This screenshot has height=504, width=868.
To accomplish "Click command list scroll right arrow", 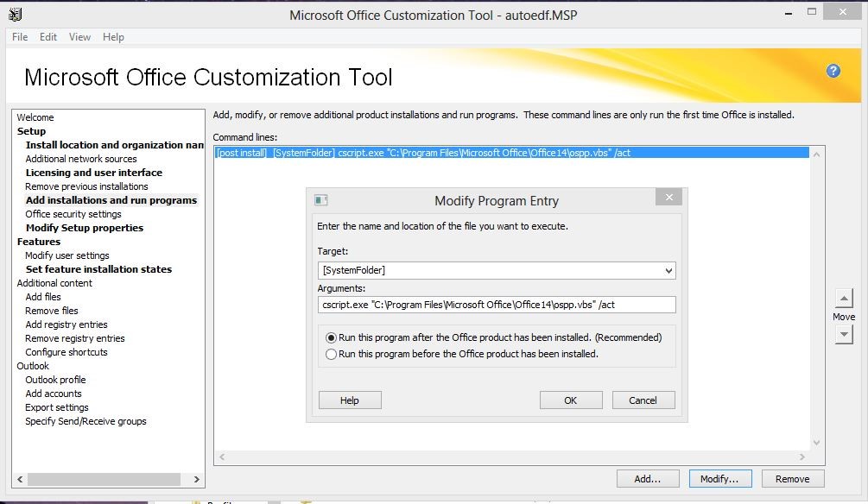I will click(x=802, y=457).
